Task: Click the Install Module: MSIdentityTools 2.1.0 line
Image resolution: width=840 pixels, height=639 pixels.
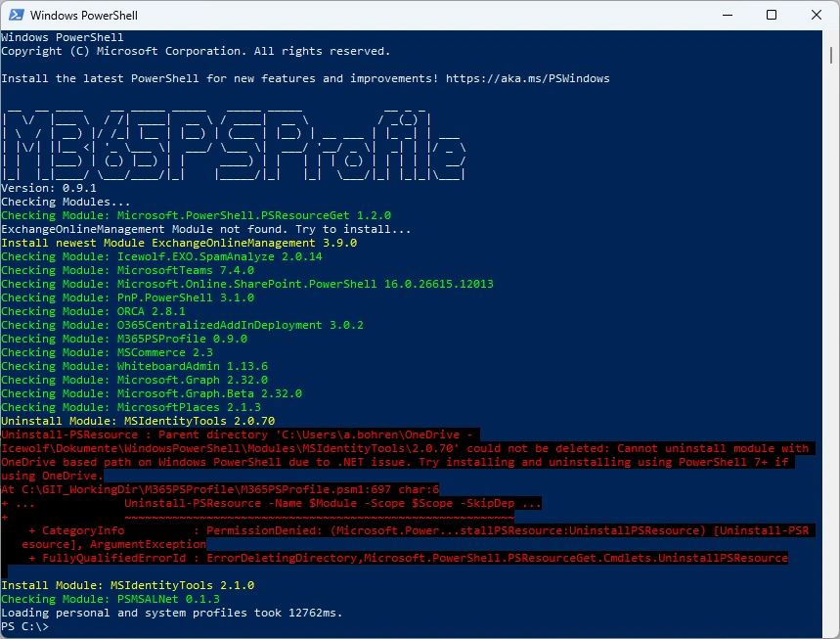Action: (x=127, y=585)
